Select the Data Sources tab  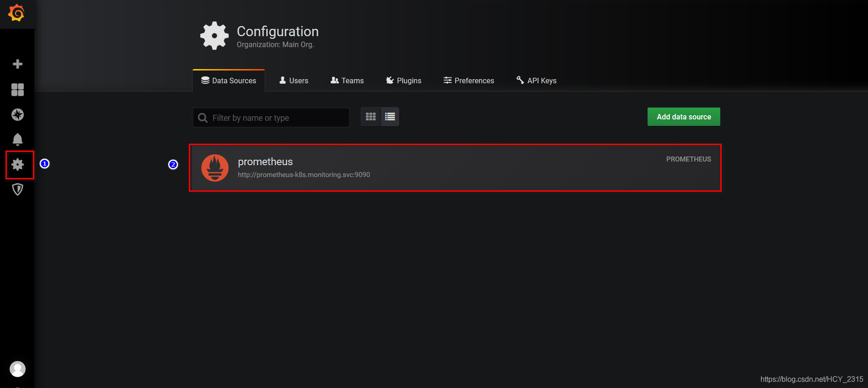pos(229,81)
